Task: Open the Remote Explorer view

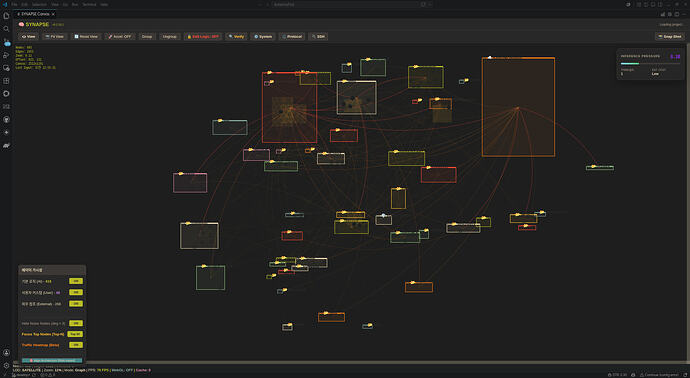Action: point(6,68)
